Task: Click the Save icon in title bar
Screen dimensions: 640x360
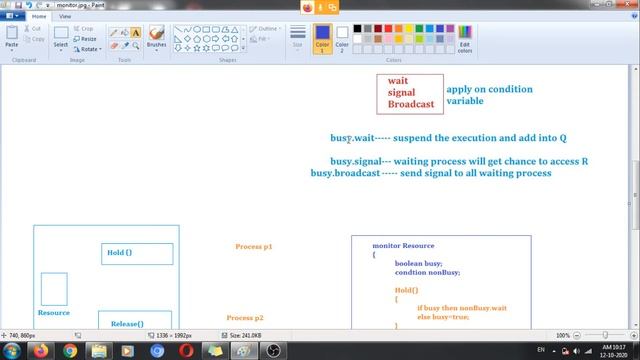Action: click(x=18, y=5)
